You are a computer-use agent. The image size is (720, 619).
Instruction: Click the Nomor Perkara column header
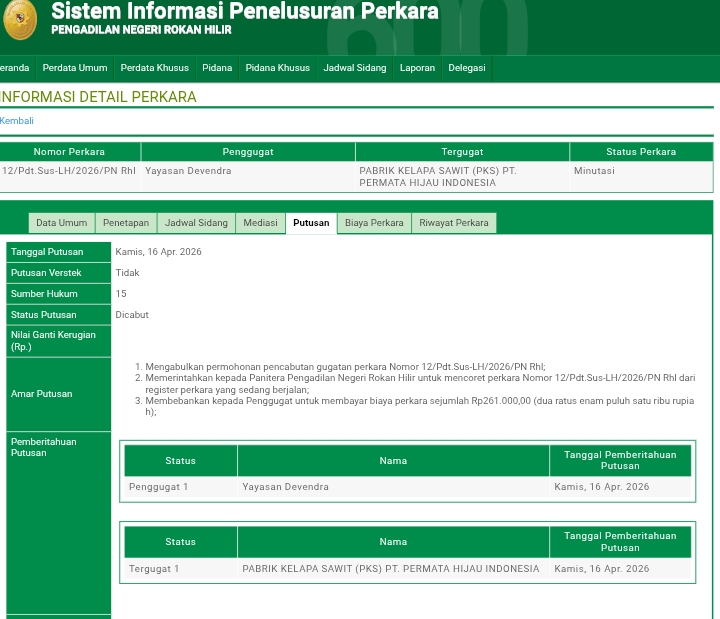[69, 152]
